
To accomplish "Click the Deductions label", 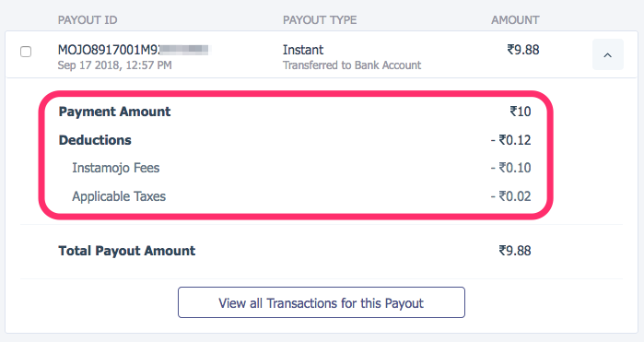I will point(95,140).
